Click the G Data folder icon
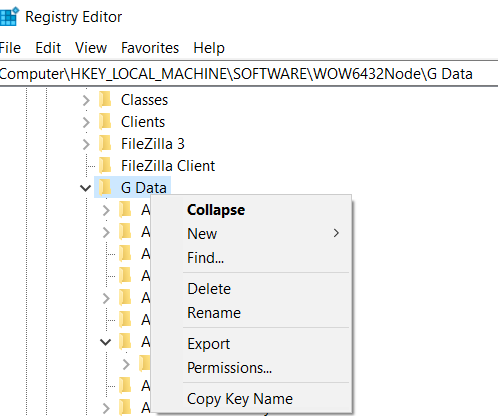The image size is (498, 416). click(x=105, y=188)
